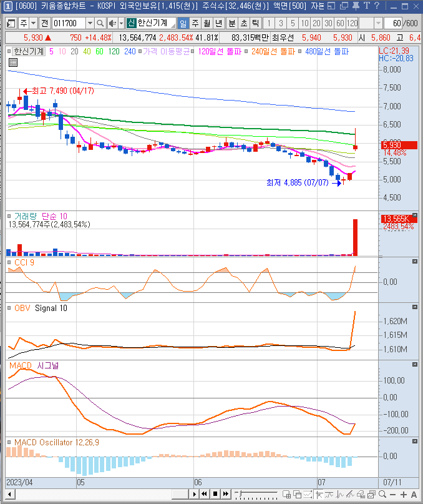This screenshot has width=423, height=504.
Task: Open help question mark icon
Action: (x=377, y=6)
